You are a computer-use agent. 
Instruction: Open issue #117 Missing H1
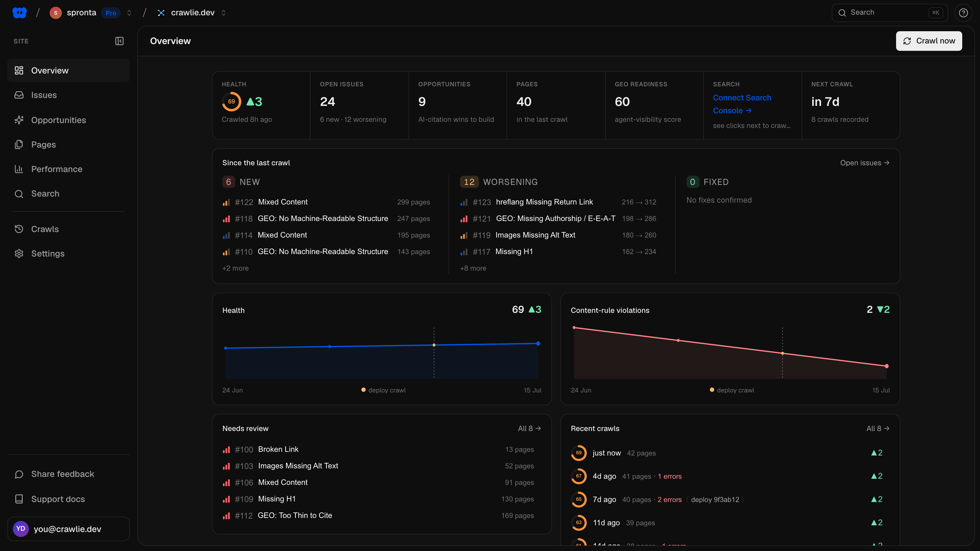tap(558, 252)
